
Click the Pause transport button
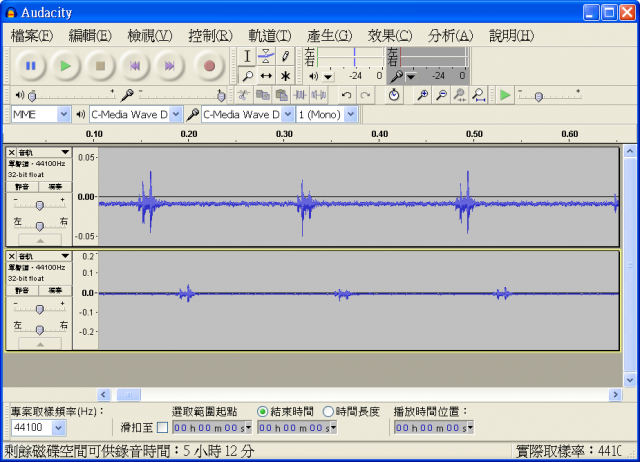(31, 66)
